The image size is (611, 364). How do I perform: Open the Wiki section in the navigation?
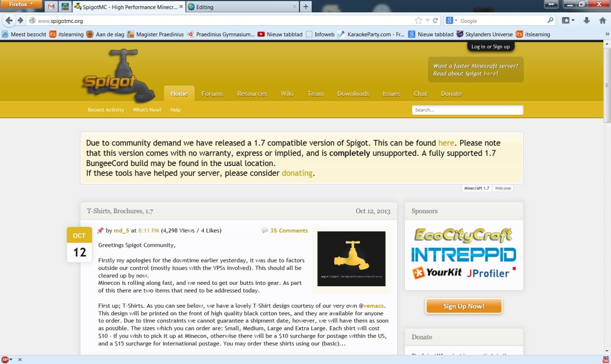tap(287, 94)
